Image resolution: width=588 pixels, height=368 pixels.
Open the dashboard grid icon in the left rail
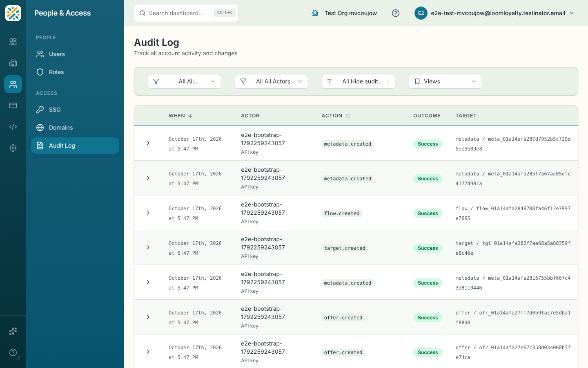point(13,42)
